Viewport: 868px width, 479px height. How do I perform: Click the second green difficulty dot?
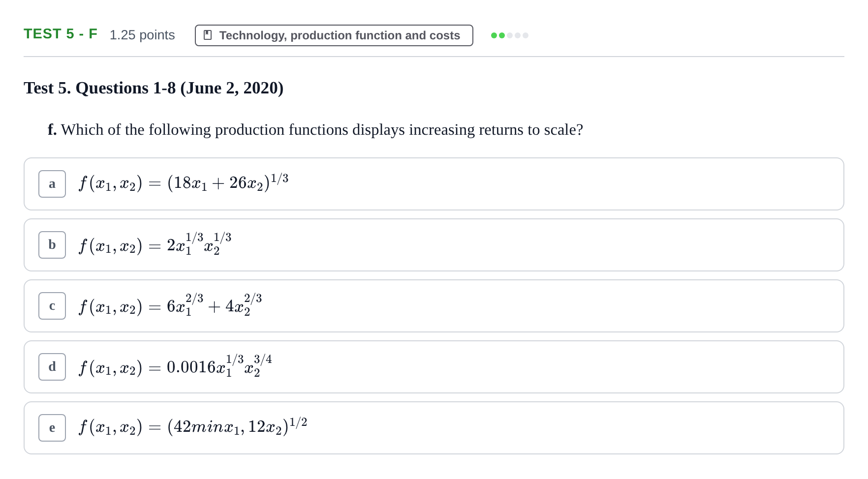(x=502, y=35)
